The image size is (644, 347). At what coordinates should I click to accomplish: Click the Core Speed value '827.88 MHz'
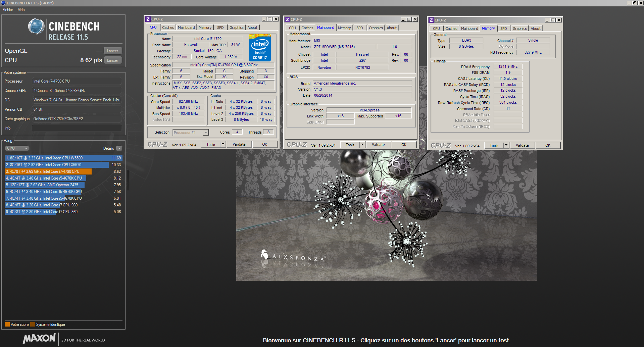click(x=188, y=102)
